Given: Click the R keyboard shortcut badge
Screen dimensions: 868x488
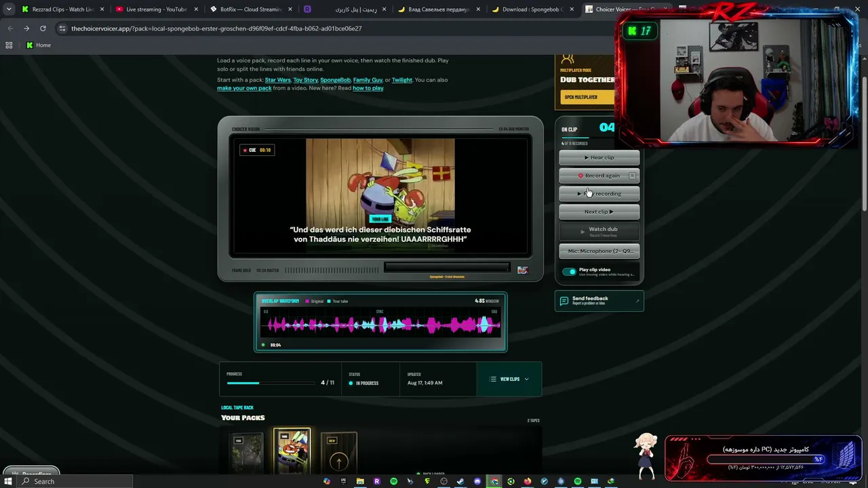Looking at the screenshot, I should tap(632, 176).
